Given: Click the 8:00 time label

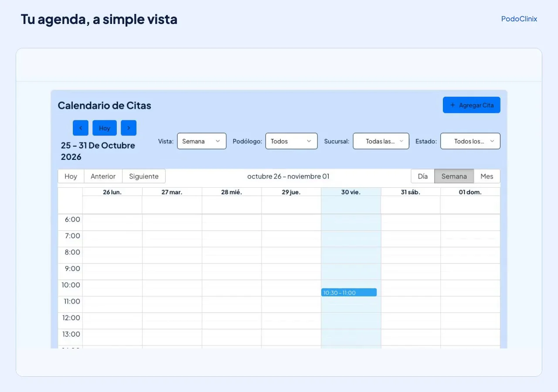Looking at the screenshot, I should pyautogui.click(x=72, y=252).
